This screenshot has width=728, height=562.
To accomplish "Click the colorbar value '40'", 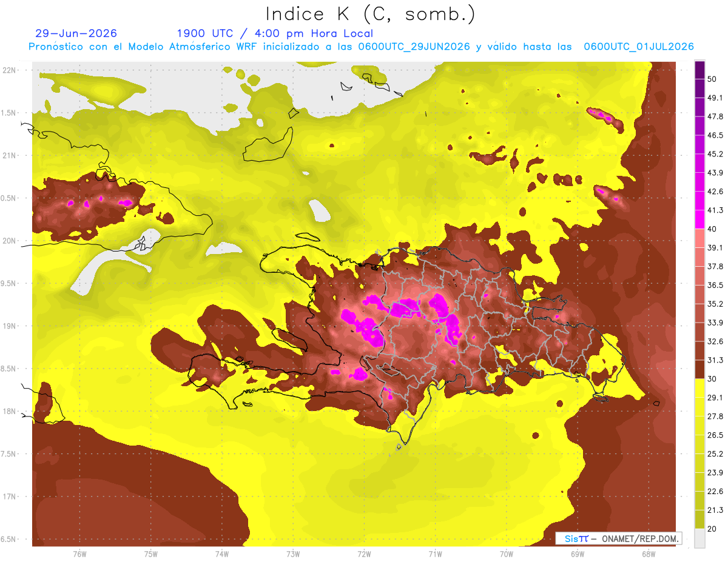I will [x=713, y=229].
